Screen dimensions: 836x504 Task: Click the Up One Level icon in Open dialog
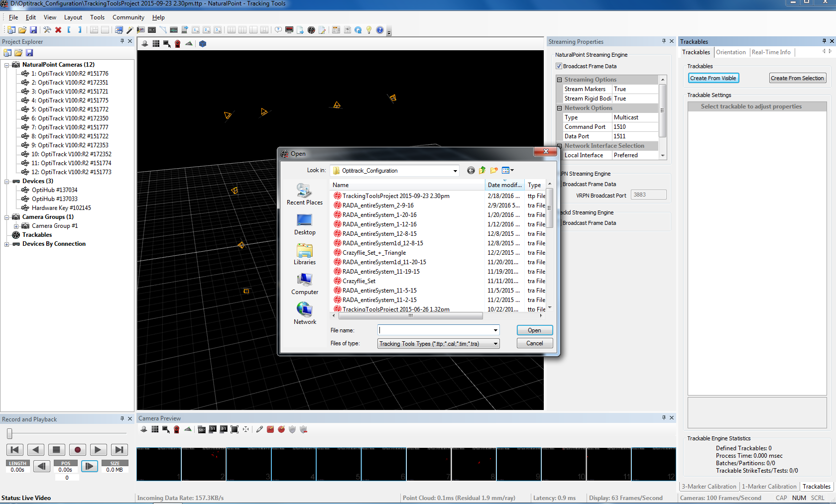[x=482, y=171]
